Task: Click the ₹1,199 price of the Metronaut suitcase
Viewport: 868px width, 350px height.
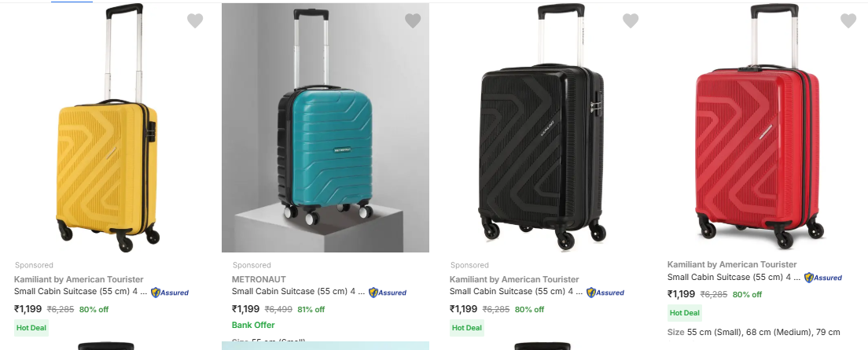Action: (x=245, y=309)
